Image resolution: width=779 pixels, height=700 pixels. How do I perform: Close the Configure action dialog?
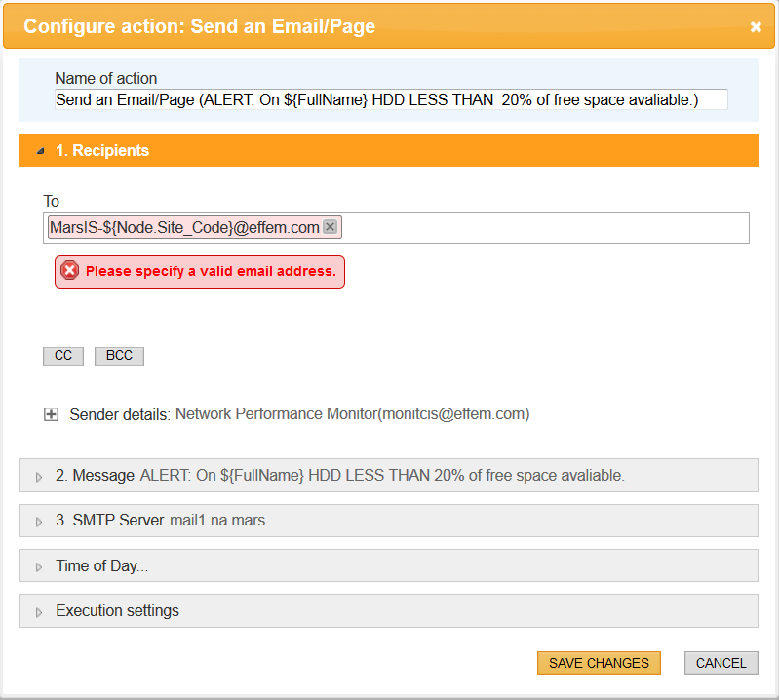coord(756,27)
